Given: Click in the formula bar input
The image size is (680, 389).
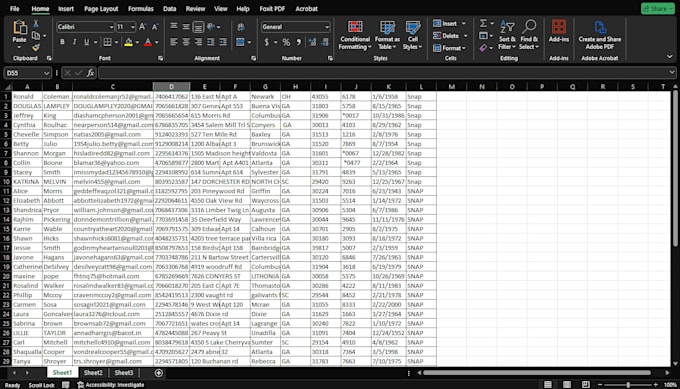Looking at the screenshot, I should tap(387, 73).
